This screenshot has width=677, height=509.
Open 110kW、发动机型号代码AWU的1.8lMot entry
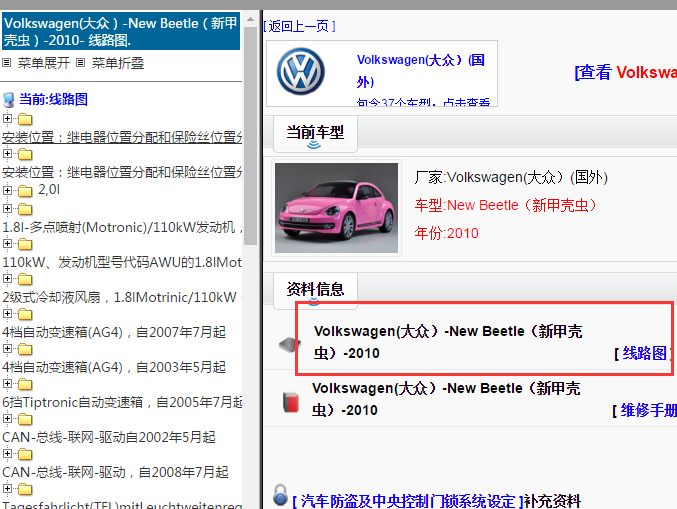coord(122,262)
